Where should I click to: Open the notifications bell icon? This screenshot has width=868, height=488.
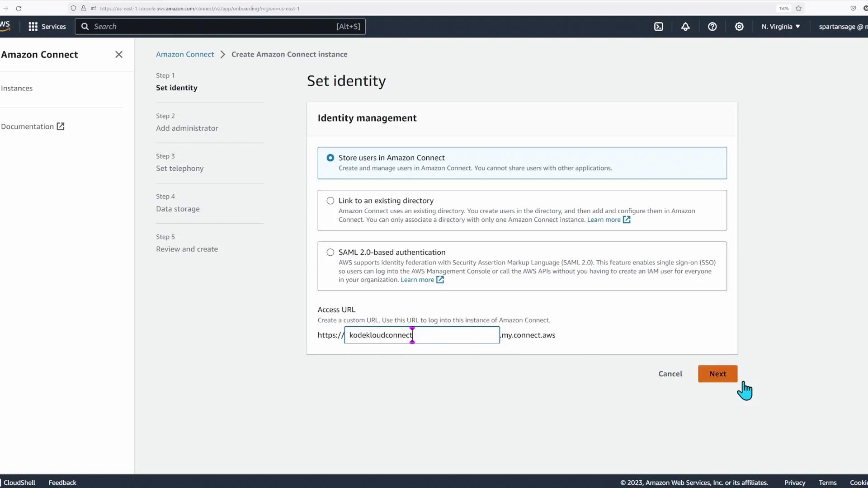point(685,27)
